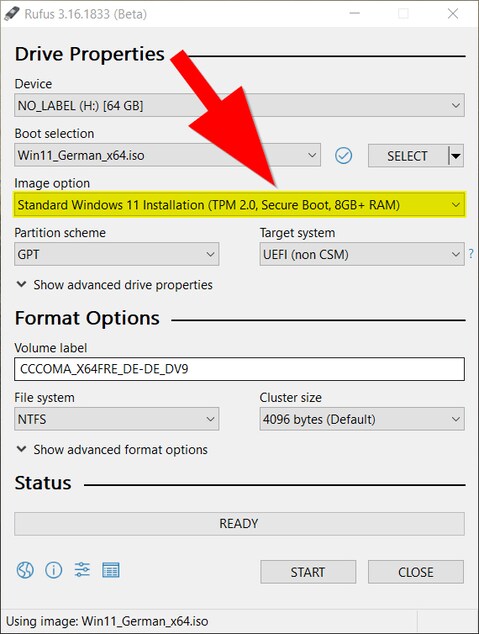Expand Show advanced format options
Screen dimensions: 479x634
(x=112, y=450)
